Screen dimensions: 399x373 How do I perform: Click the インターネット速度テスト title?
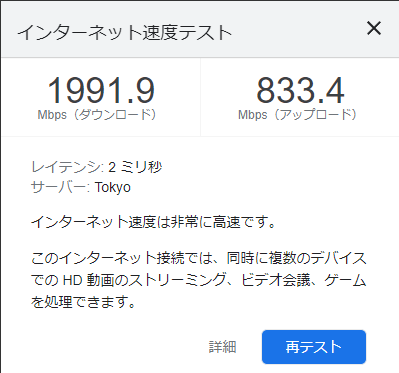[x=125, y=33]
